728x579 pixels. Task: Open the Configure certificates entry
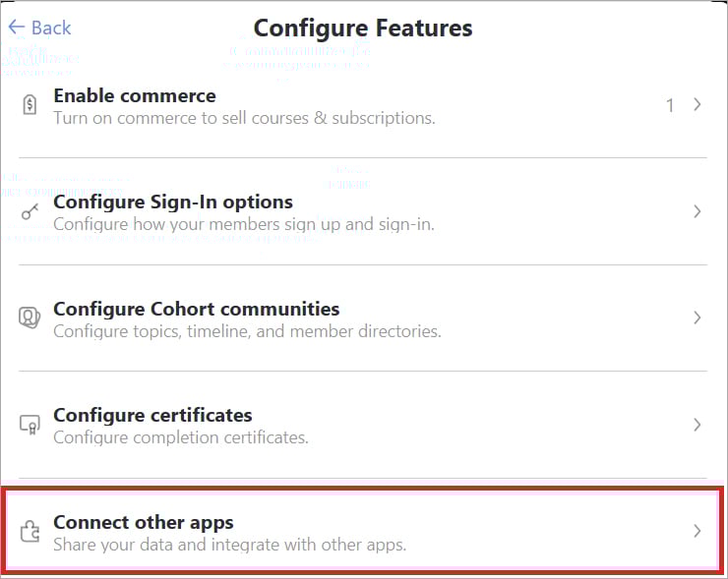tap(152, 415)
